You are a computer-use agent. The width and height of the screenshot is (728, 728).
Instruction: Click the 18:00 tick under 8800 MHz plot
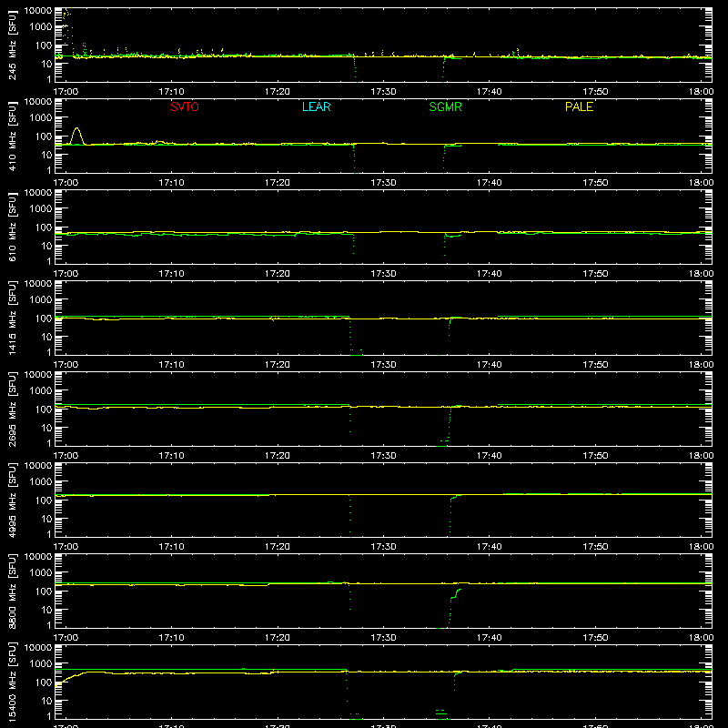coord(701,638)
